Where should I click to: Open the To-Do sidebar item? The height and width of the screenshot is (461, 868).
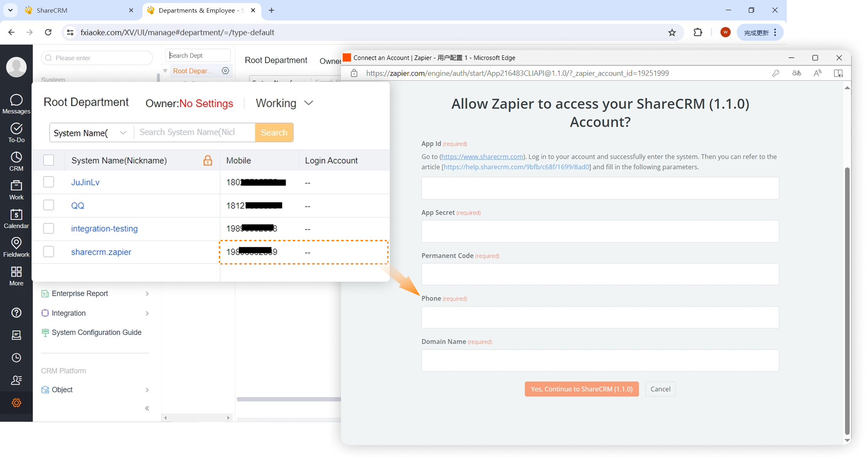click(16, 133)
